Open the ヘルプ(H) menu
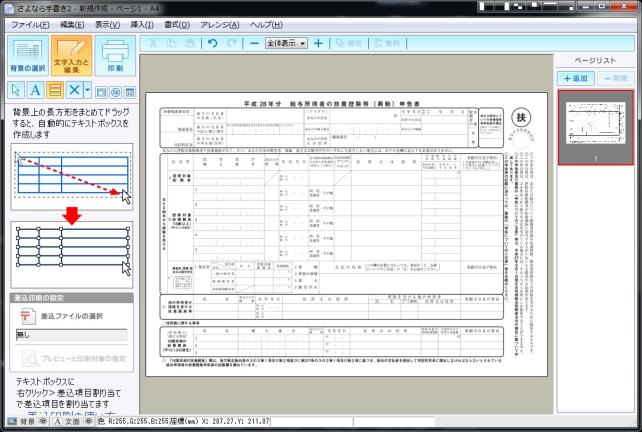 [266, 25]
